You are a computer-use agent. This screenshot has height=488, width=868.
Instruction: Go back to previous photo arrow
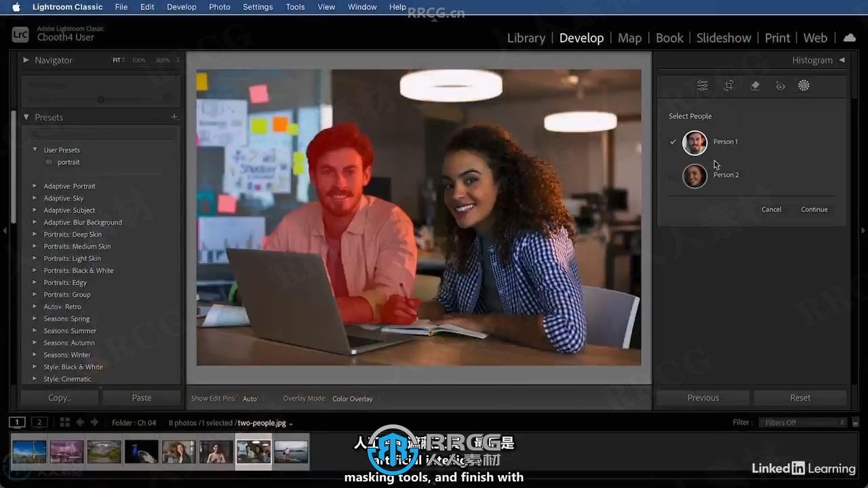point(80,422)
